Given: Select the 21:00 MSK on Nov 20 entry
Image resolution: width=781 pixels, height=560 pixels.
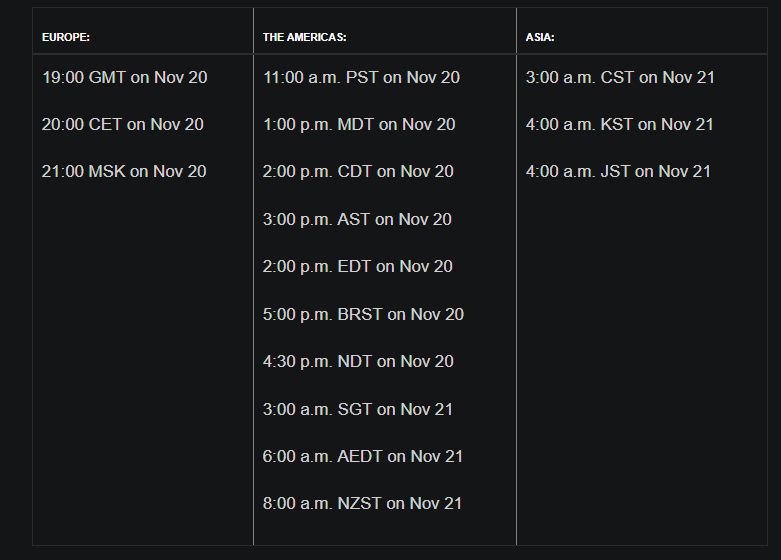Looking at the screenshot, I should (124, 171).
